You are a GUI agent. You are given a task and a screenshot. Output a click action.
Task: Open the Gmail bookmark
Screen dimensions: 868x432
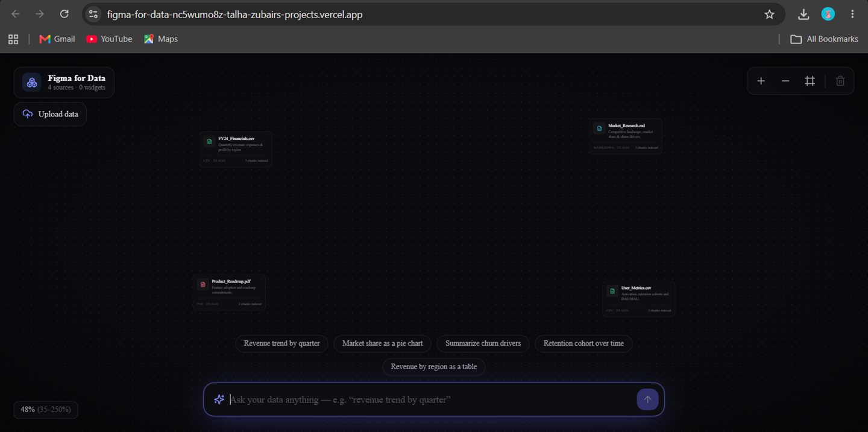(57, 39)
